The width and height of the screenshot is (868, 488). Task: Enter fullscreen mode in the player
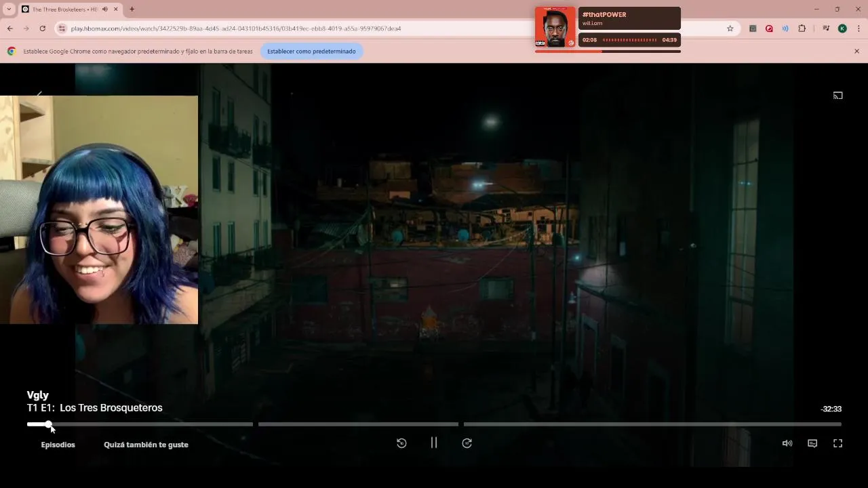click(837, 443)
